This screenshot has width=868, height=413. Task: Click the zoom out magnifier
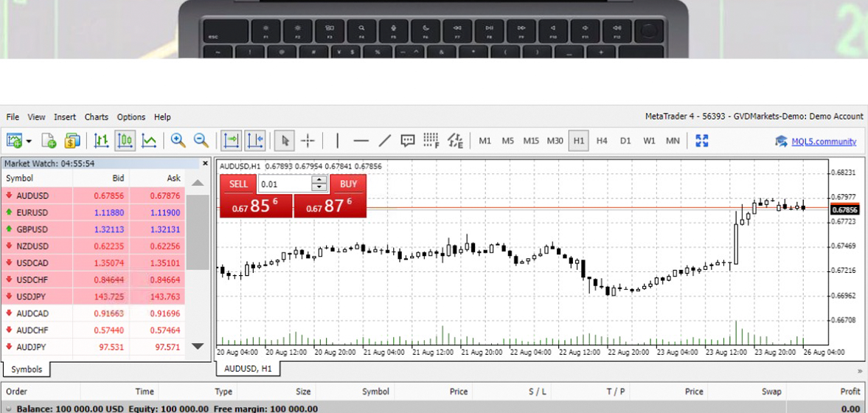pos(201,141)
